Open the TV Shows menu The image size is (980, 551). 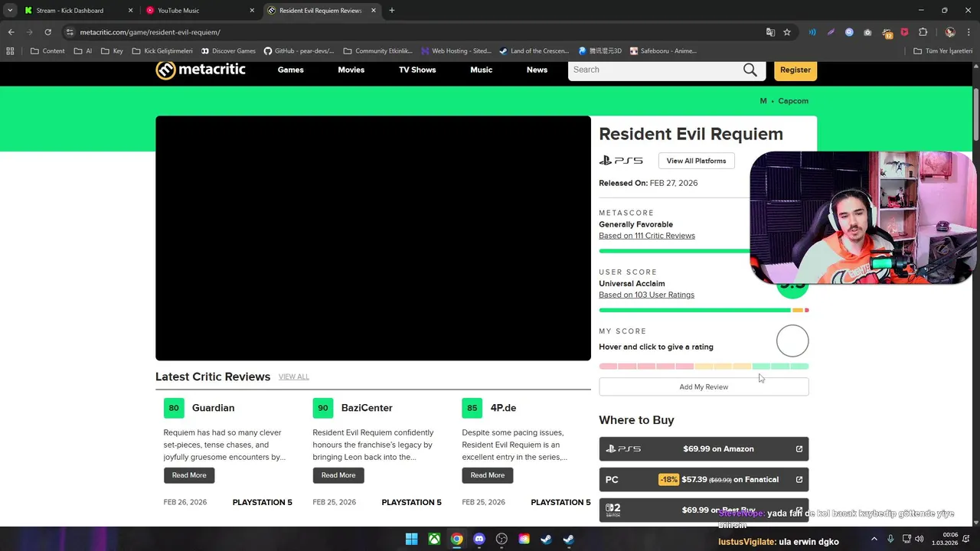(417, 70)
